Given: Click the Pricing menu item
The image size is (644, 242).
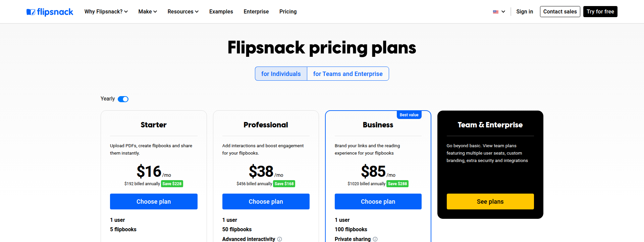Looking at the screenshot, I should point(288,11).
